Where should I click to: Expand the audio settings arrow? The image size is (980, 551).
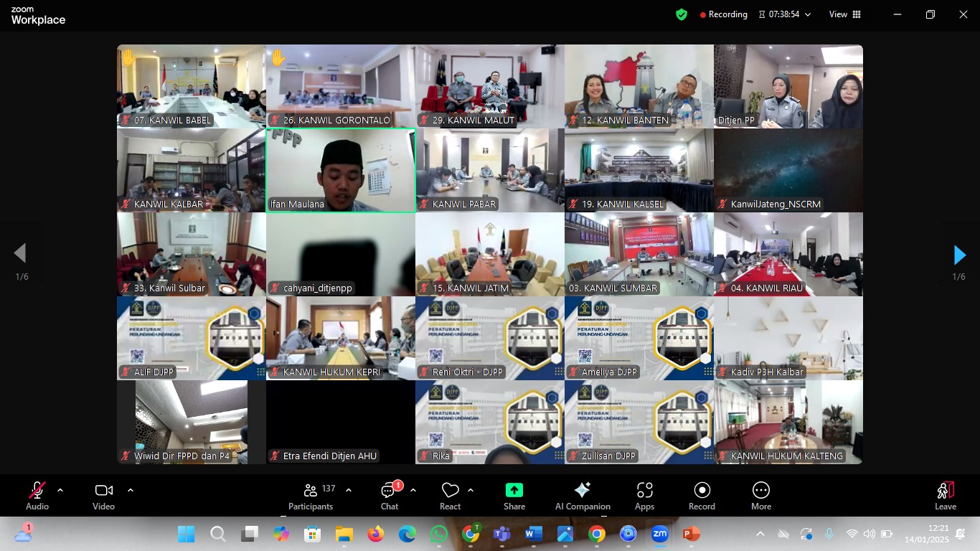[60, 490]
